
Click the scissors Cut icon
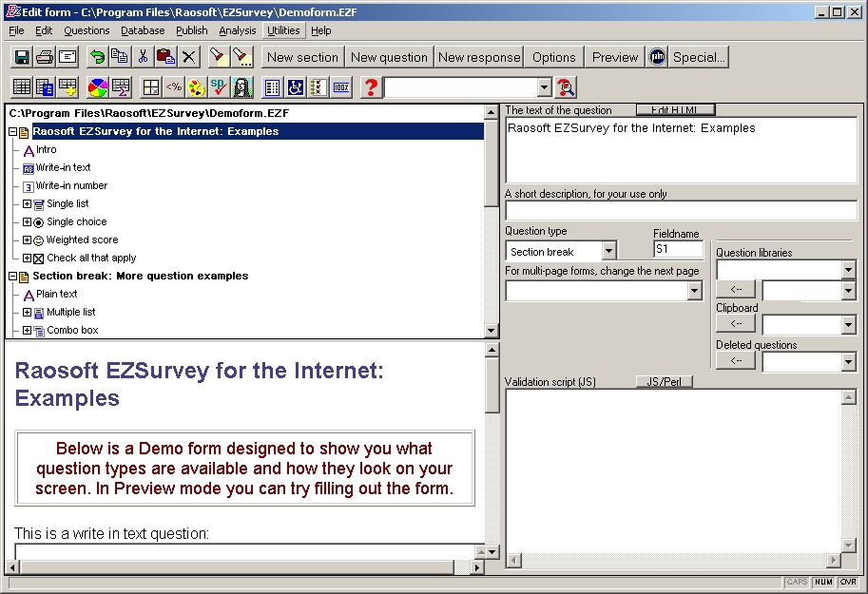(x=143, y=57)
